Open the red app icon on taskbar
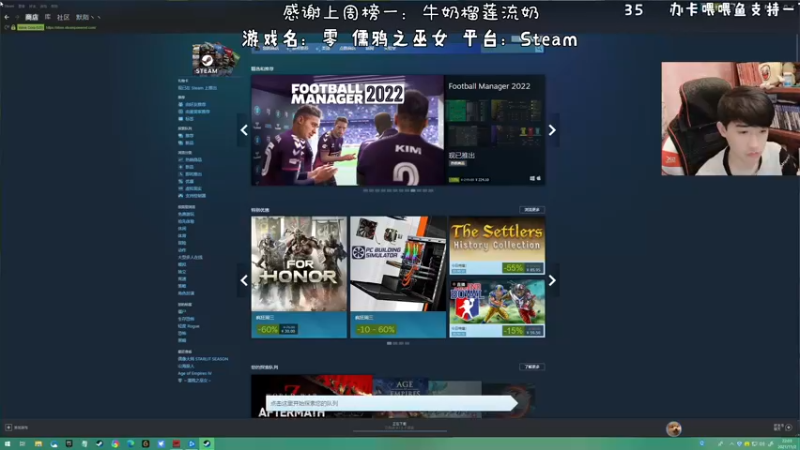Screen dimensions: 800x450 pyautogui.click(x=177, y=444)
